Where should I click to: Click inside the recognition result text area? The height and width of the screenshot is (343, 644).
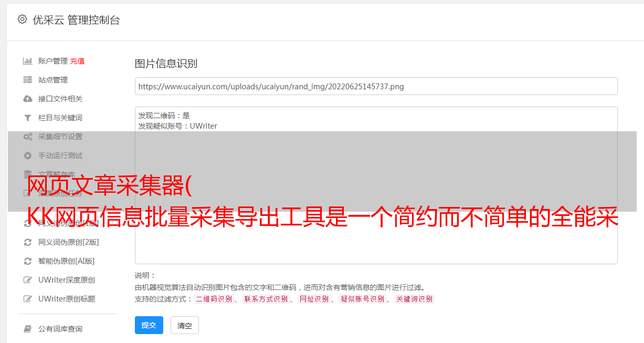[x=376, y=185]
